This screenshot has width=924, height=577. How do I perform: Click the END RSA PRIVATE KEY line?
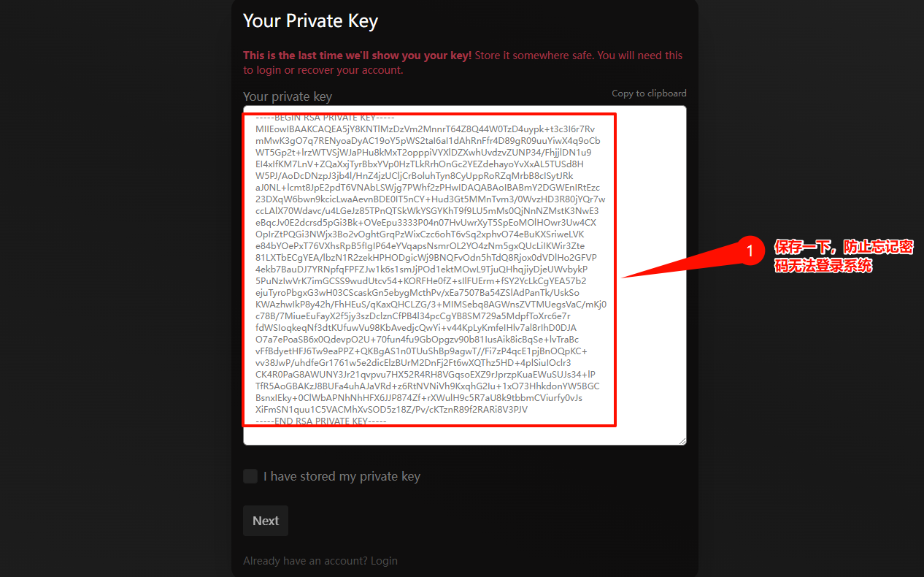[x=321, y=421]
